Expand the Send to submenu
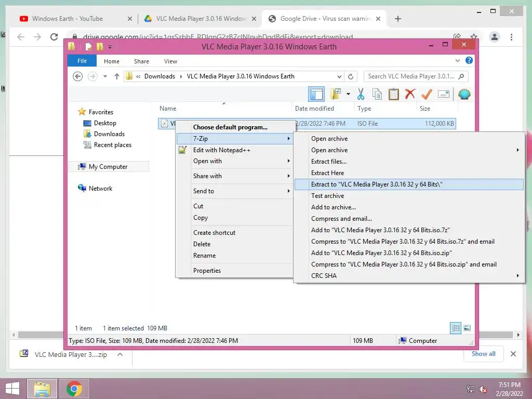 235,191
